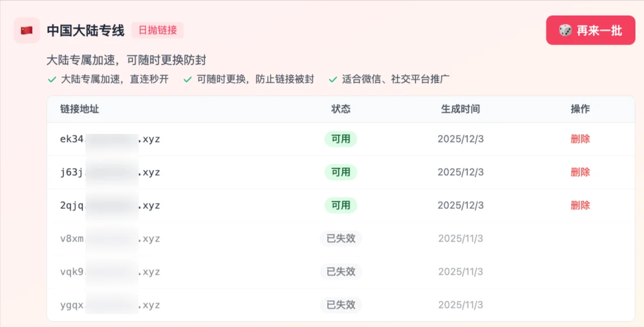The height and width of the screenshot is (327, 644).
Task: Click the 生成时间 column header
Action: pyautogui.click(x=460, y=109)
